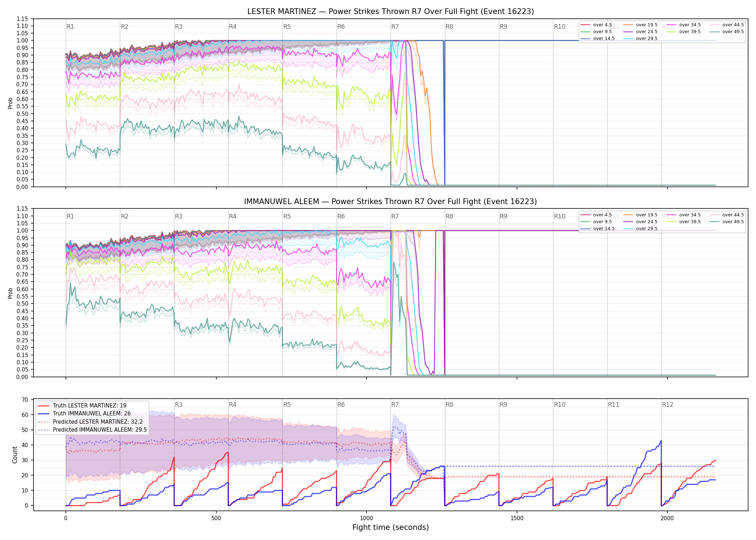Image resolution: width=756 pixels, height=540 pixels.
Task: Click the R3 round label in top chart
Action: click(x=179, y=27)
